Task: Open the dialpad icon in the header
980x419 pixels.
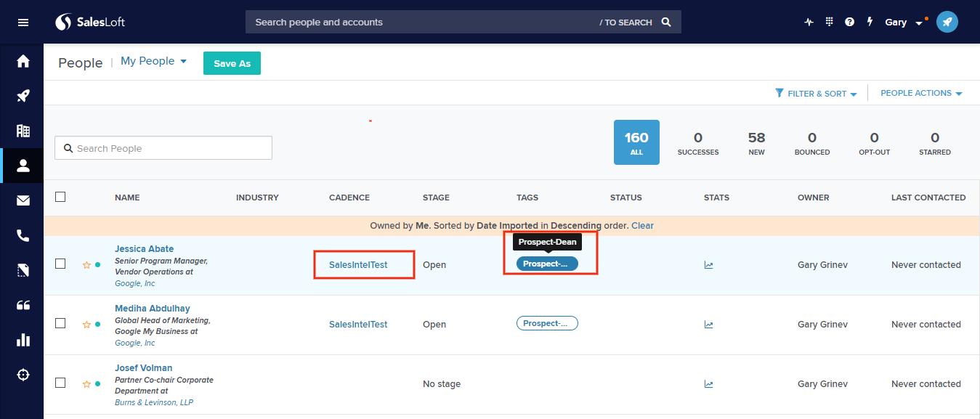Action: pos(829,23)
